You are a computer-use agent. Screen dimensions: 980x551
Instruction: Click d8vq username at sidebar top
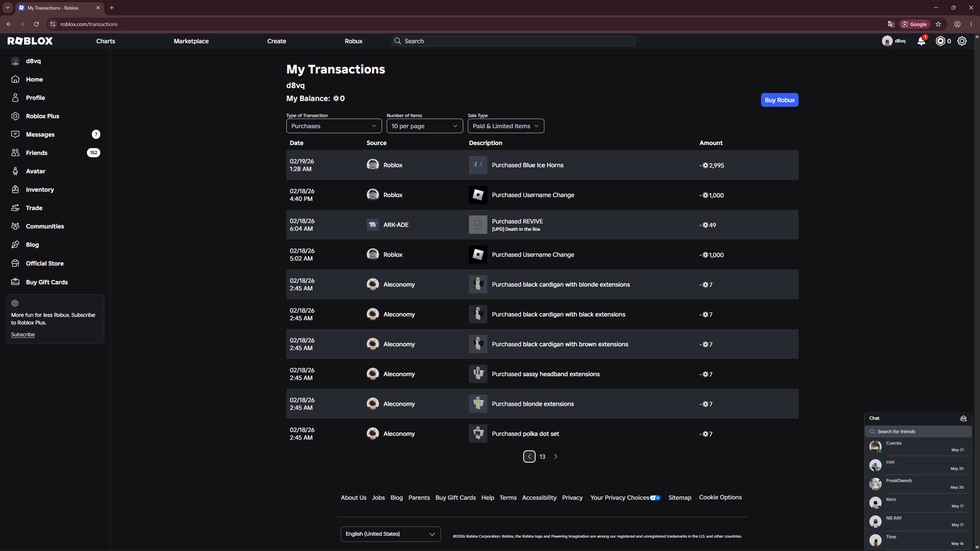coord(33,61)
